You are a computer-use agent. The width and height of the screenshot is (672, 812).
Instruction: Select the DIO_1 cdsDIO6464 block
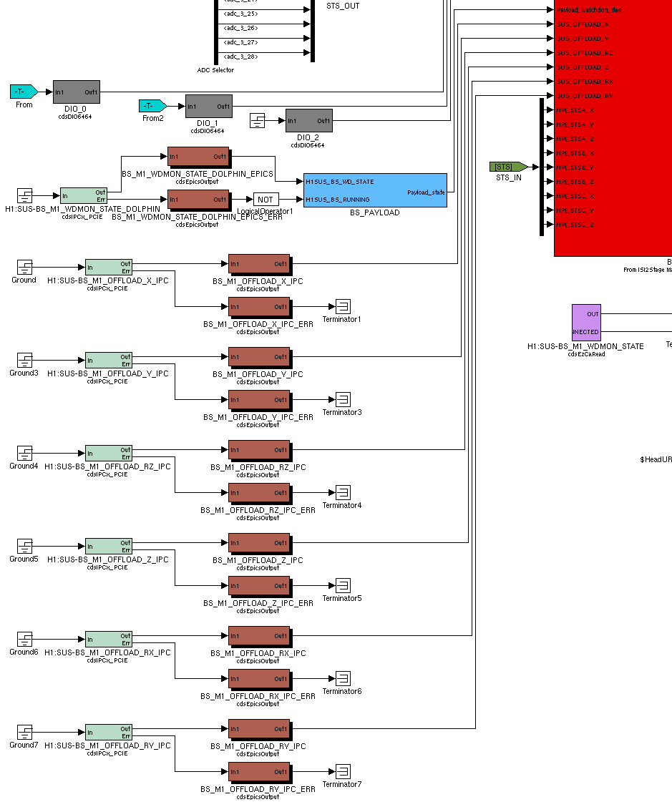(209, 106)
